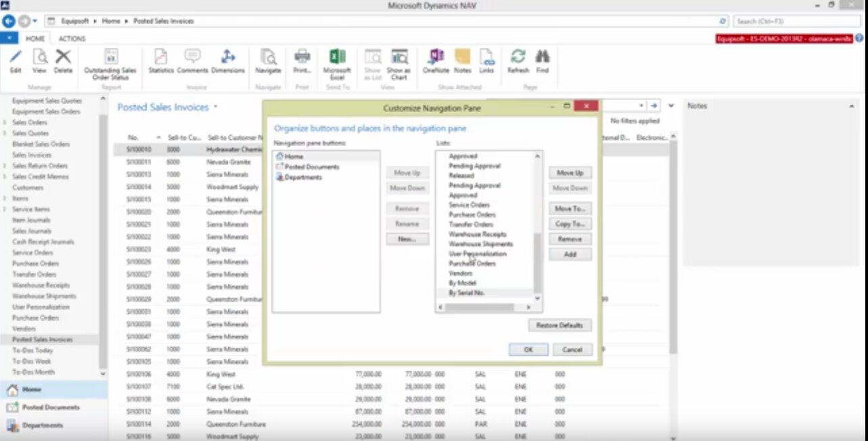Click the Refresh icon in ribbon
The image size is (868, 441).
pyautogui.click(x=518, y=57)
